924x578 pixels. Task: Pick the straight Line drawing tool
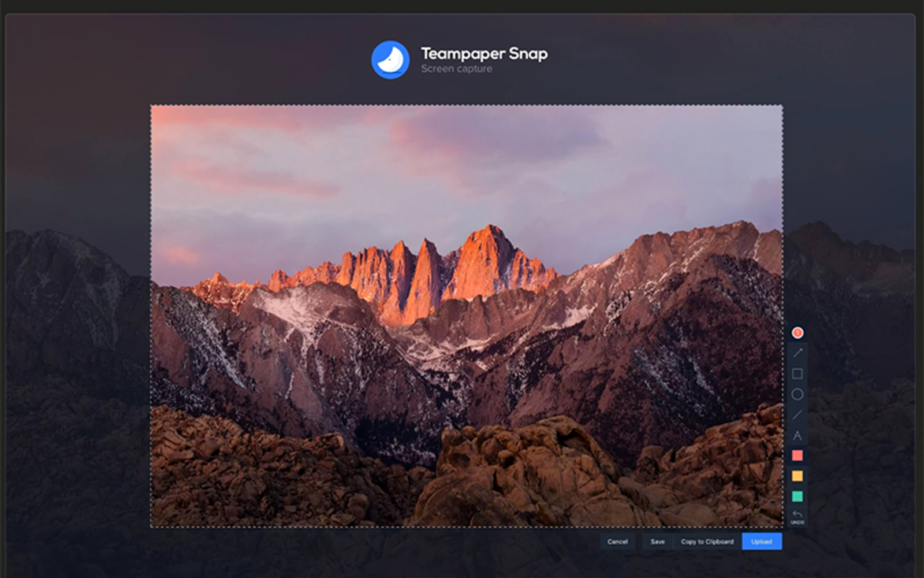point(798,415)
